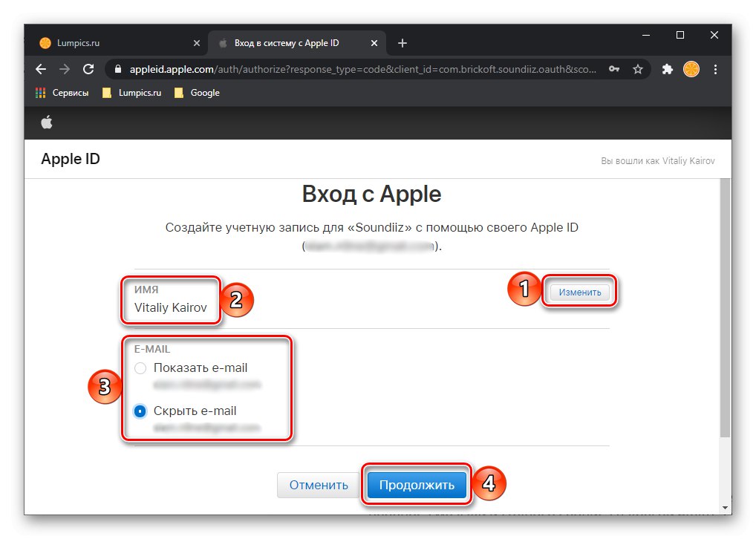Image resolution: width=756 pixels, height=539 pixels.
Task: Click the Вы вошли как Vitaliy Kairov text
Action: tap(658, 161)
